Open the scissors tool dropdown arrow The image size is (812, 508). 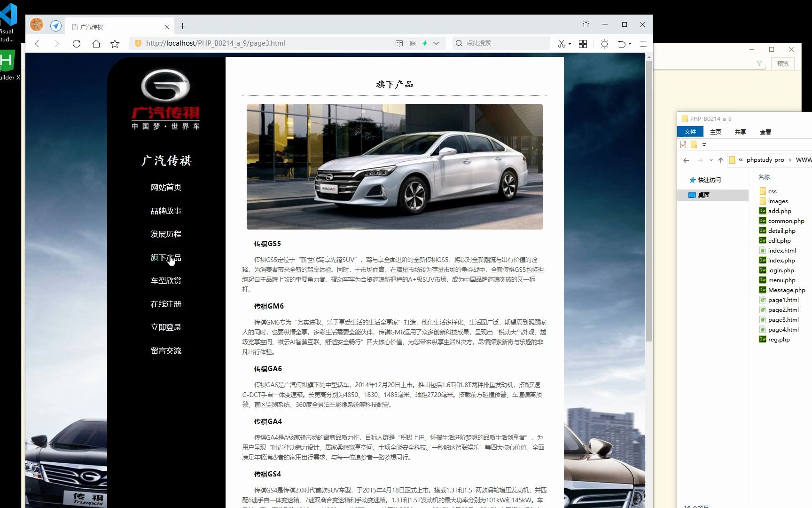(x=570, y=44)
